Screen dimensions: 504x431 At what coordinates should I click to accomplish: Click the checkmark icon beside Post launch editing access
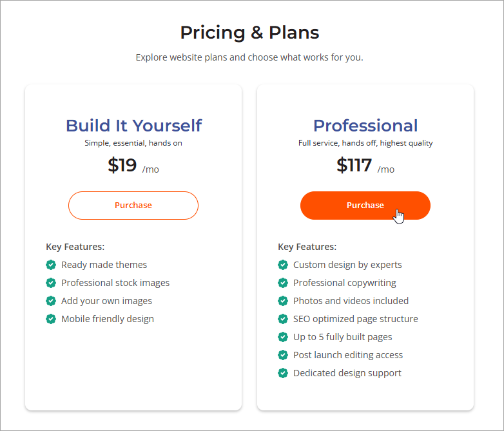pos(283,355)
